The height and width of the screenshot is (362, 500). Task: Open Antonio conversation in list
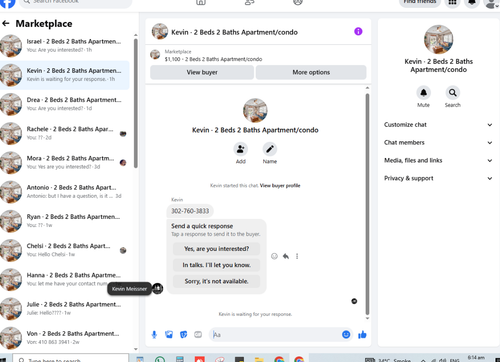pyautogui.click(x=65, y=192)
